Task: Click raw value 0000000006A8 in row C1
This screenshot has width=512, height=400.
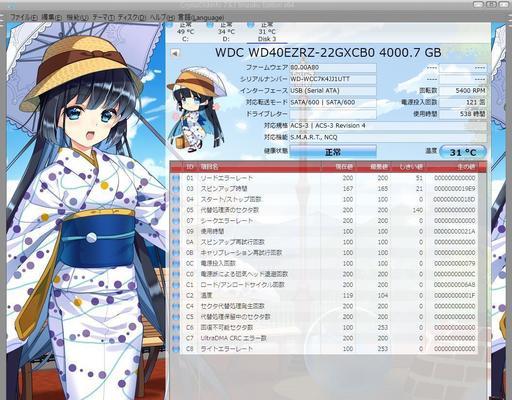Action: point(455,285)
